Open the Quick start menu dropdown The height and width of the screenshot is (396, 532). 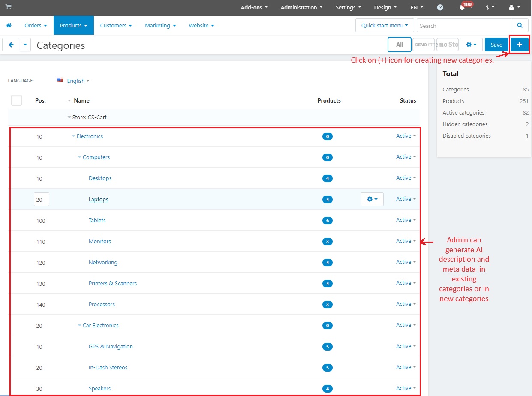point(385,26)
